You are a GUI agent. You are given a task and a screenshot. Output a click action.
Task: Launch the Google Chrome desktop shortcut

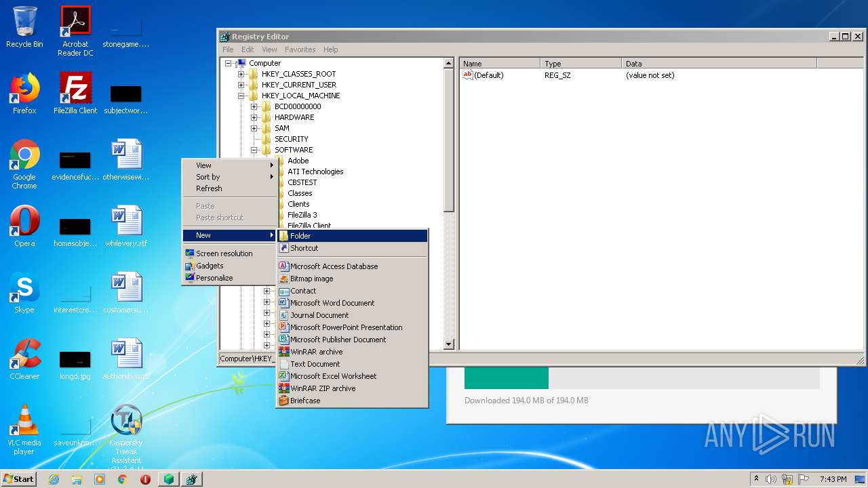[x=24, y=164]
